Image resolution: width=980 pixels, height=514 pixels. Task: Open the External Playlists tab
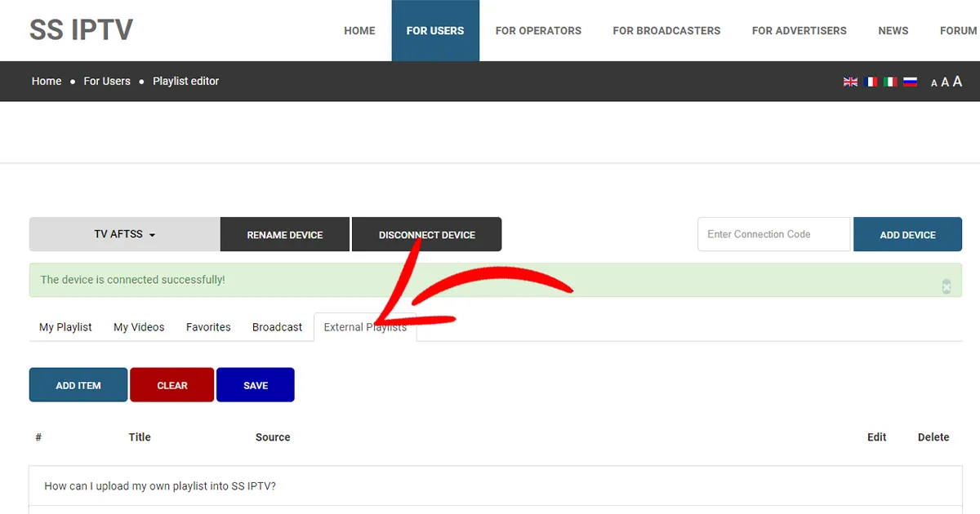(365, 327)
